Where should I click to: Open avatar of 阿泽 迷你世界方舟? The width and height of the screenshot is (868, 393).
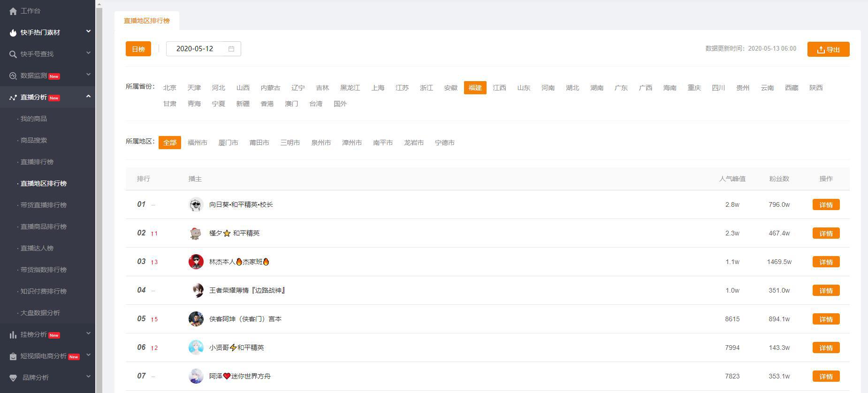[x=196, y=376]
